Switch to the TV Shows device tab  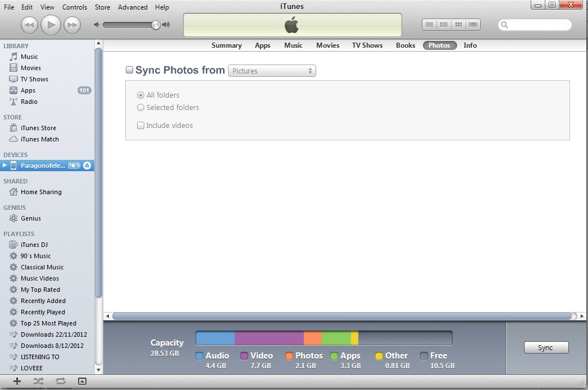[x=367, y=45]
